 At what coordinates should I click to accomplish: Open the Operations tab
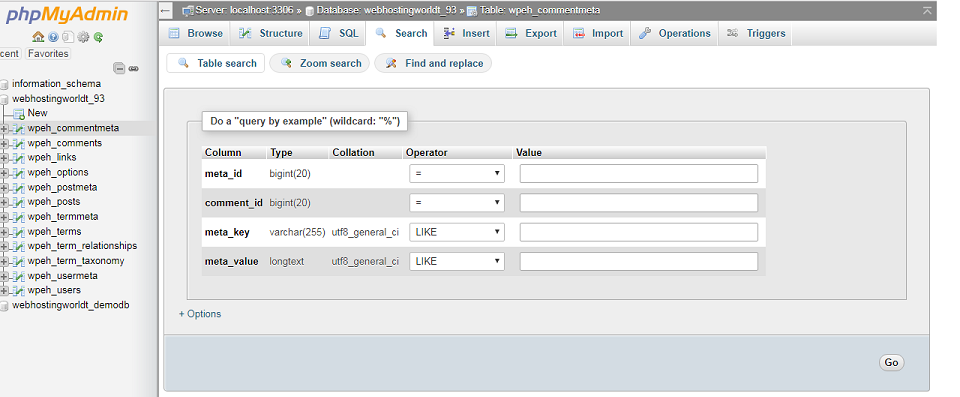[x=674, y=34]
